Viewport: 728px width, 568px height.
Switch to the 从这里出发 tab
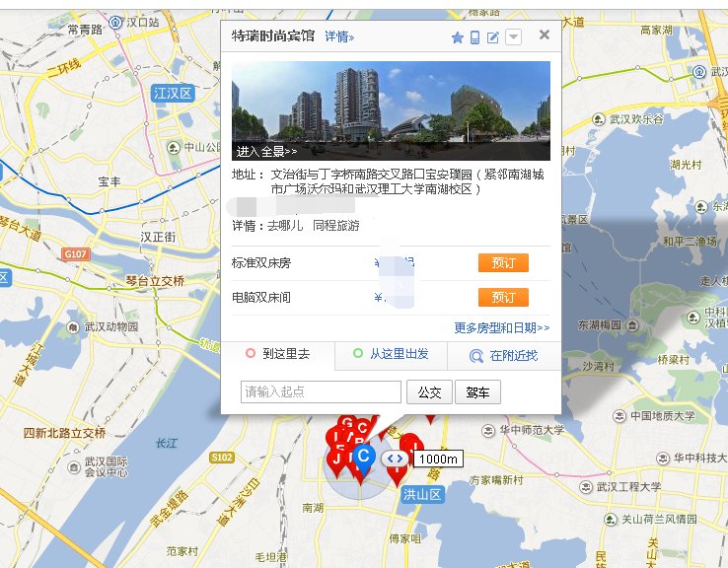point(391,355)
